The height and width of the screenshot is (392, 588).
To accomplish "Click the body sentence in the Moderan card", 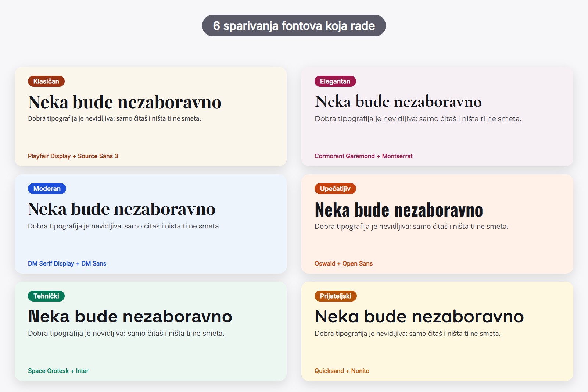I will pyautogui.click(x=124, y=226).
